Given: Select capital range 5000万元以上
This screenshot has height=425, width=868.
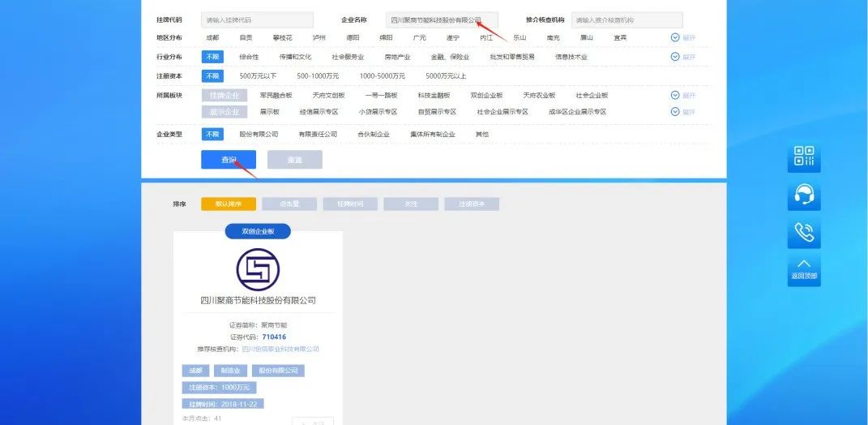Looking at the screenshot, I should (x=447, y=76).
